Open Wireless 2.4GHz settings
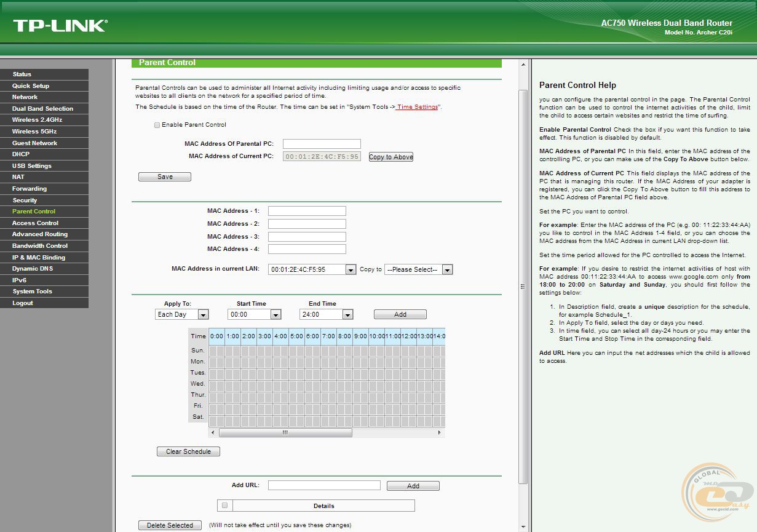This screenshot has height=532, width=757. [x=44, y=120]
